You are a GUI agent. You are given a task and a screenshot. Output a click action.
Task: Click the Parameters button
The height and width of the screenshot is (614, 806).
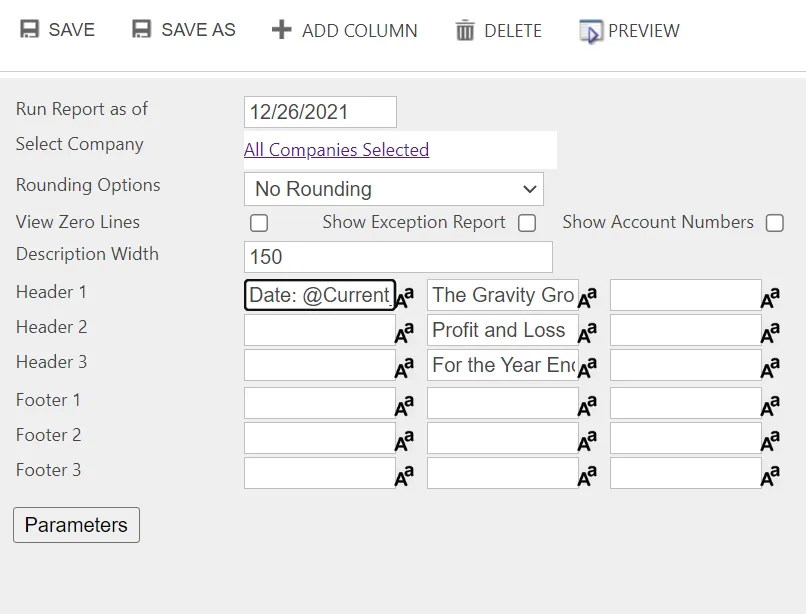pos(77,525)
